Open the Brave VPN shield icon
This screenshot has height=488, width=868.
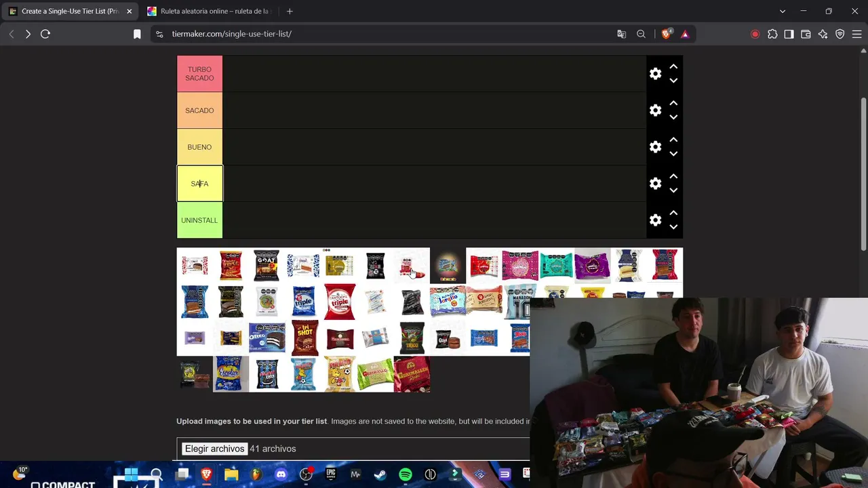click(x=840, y=34)
